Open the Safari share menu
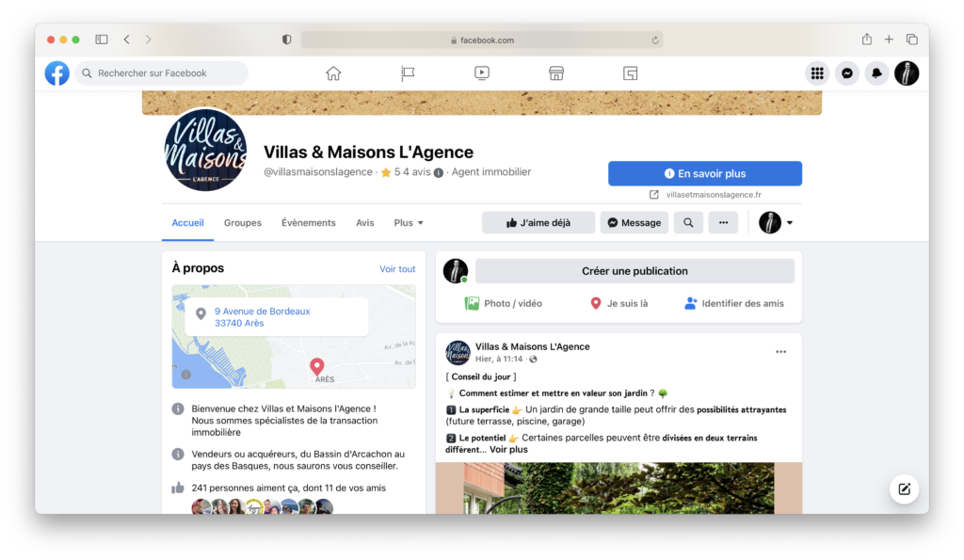 tap(867, 39)
